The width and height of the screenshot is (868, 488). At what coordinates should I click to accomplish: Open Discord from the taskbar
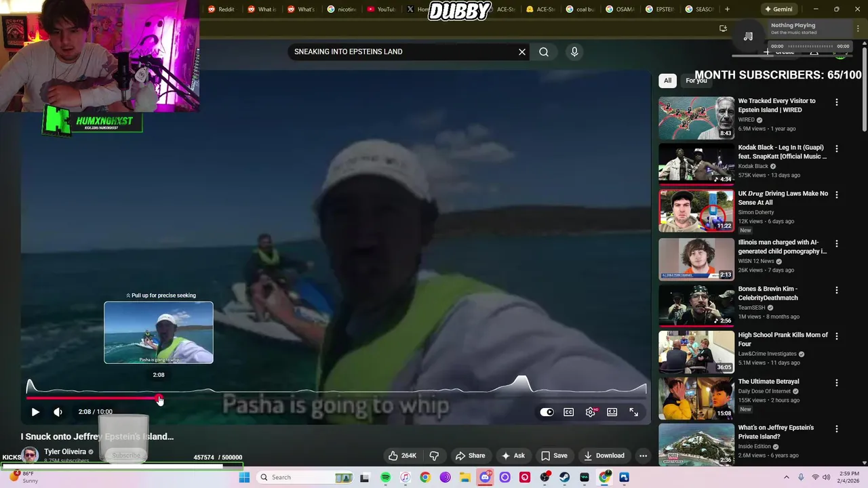point(485,477)
